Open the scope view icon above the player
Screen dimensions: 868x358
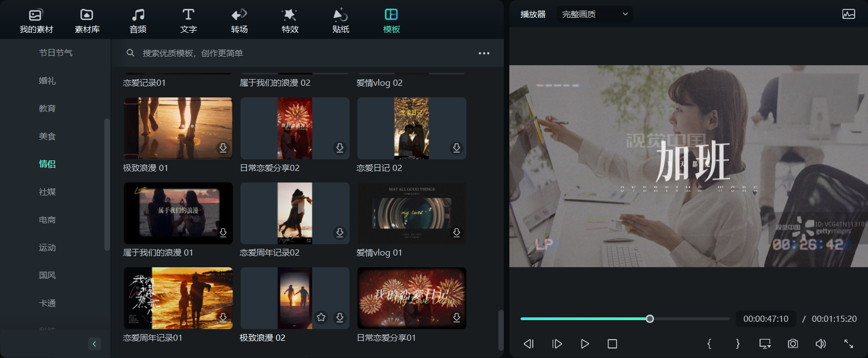click(x=849, y=14)
